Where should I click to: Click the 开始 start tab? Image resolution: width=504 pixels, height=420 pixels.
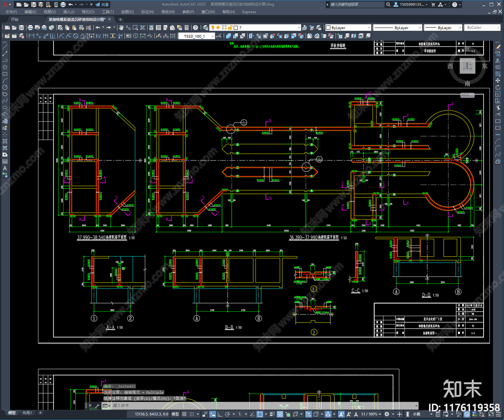coord(14,20)
